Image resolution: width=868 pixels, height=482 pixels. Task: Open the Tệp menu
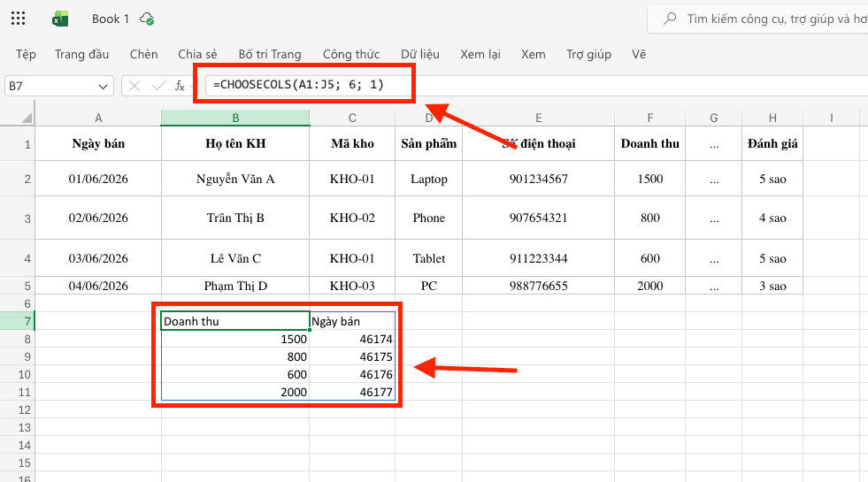pos(26,54)
